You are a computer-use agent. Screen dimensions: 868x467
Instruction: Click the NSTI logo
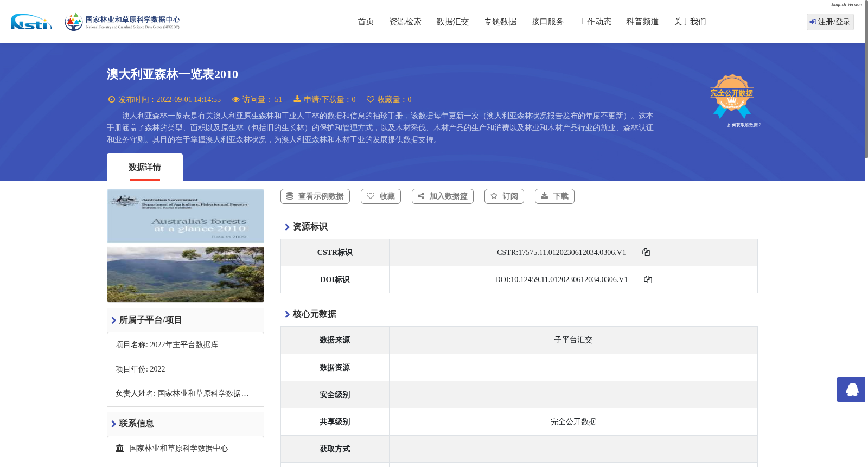pos(31,22)
